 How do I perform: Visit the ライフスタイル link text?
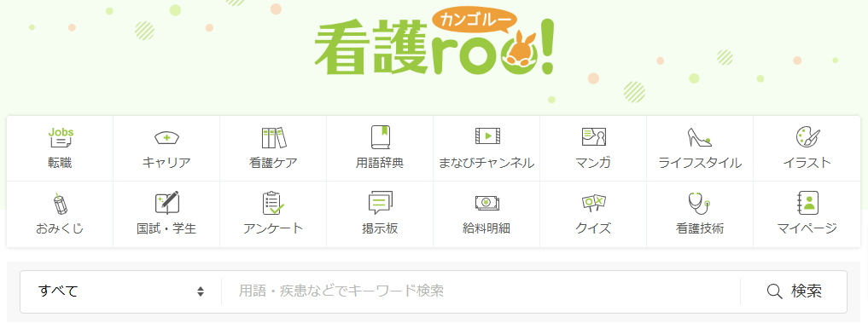[x=700, y=163]
